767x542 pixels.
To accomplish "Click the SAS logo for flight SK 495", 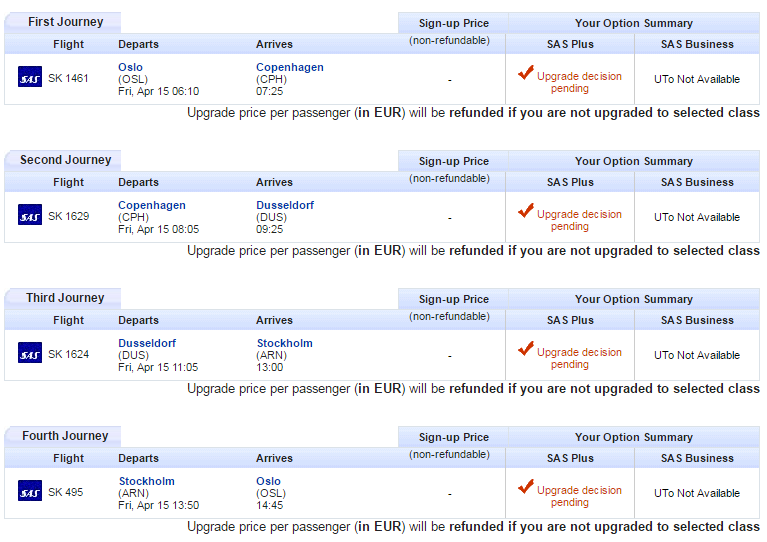I will pos(30,492).
